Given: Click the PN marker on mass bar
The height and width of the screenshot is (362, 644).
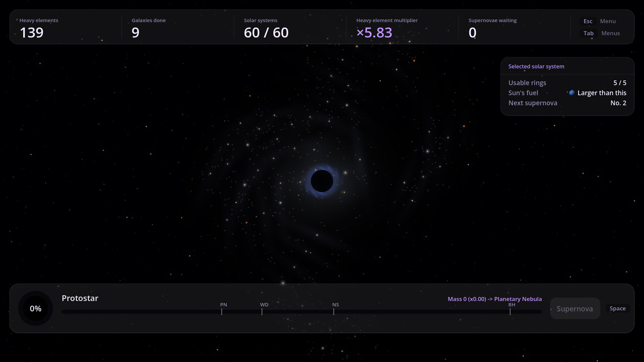Looking at the screenshot, I should pyautogui.click(x=223, y=305).
